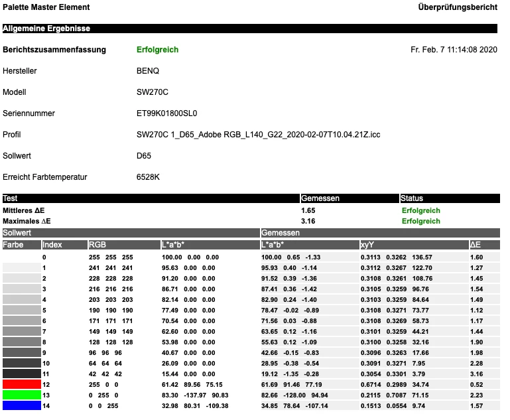Select the Sollwert value 'D65'
This screenshot has height=420, width=510.
pyautogui.click(x=144, y=155)
